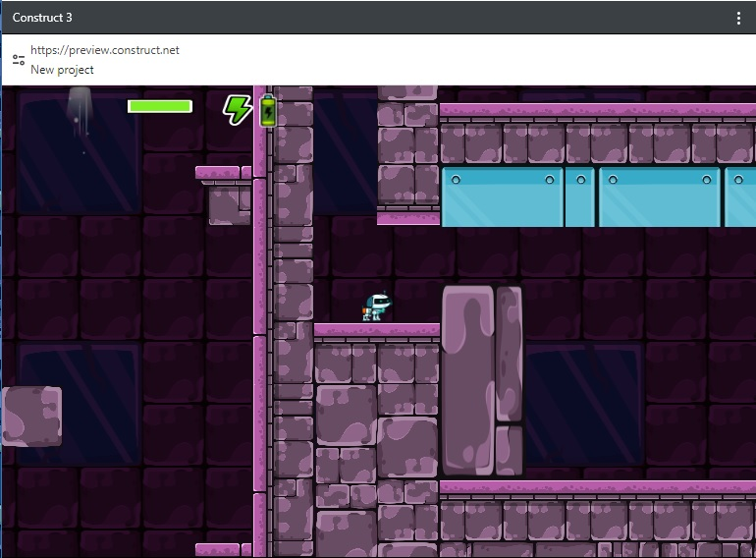
Task: Click the "Construct 3" window title
Action: (42, 18)
